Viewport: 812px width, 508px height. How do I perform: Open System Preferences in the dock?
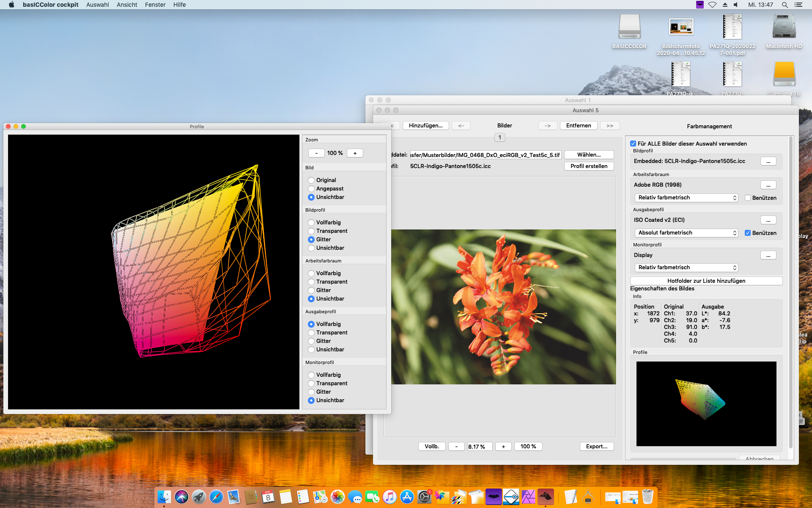pyautogui.click(x=424, y=497)
